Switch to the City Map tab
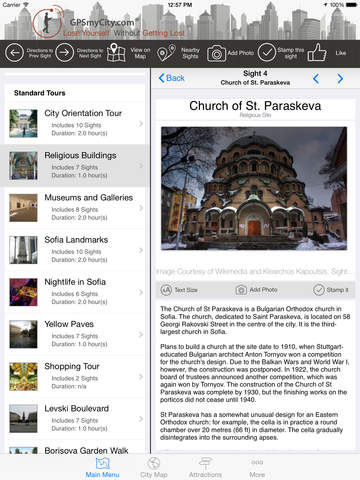The width and height of the screenshot is (360, 480). 154,467
